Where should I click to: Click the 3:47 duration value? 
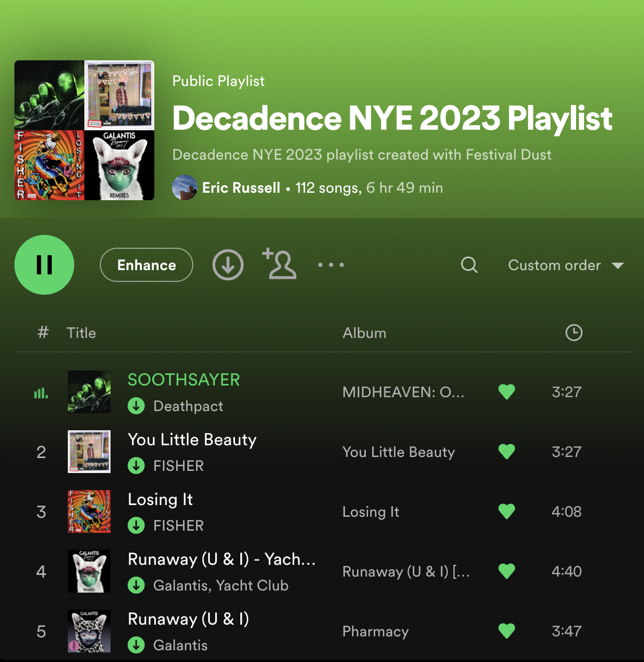pos(567,631)
